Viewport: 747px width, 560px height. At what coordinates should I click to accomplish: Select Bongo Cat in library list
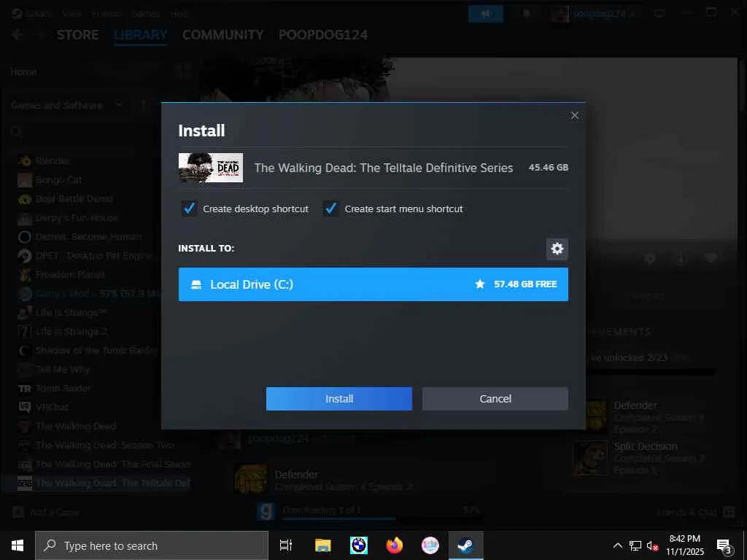coord(58,180)
